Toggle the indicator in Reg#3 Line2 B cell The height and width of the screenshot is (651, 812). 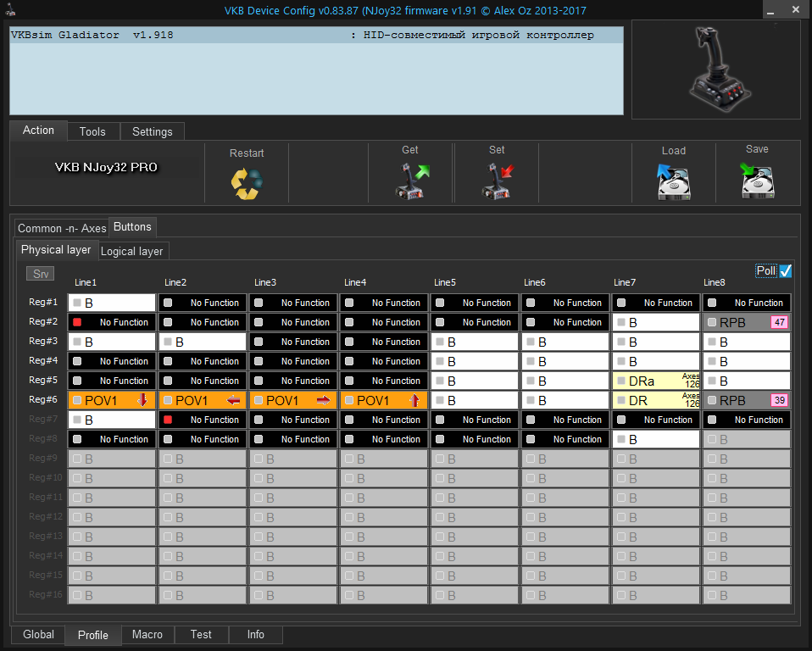pos(168,342)
